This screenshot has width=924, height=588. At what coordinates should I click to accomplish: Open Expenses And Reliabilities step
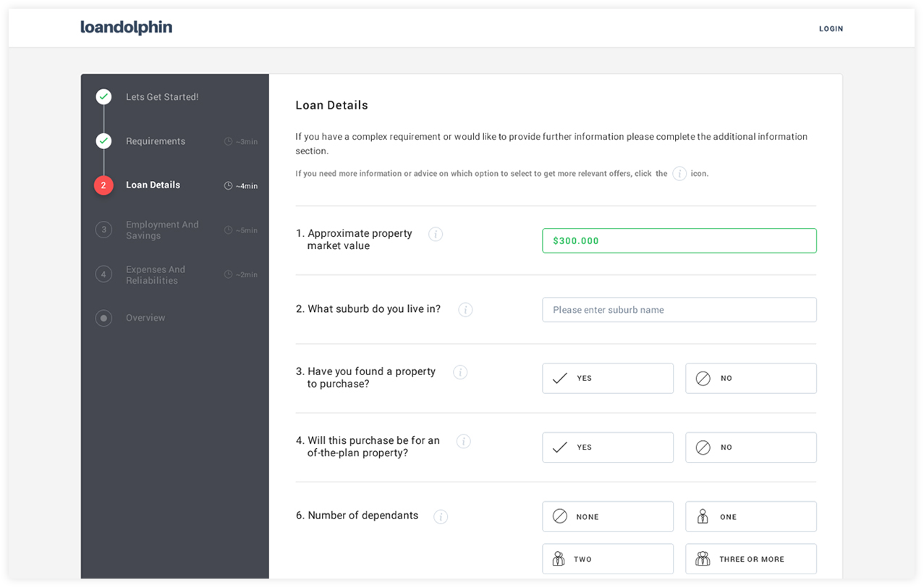point(156,275)
